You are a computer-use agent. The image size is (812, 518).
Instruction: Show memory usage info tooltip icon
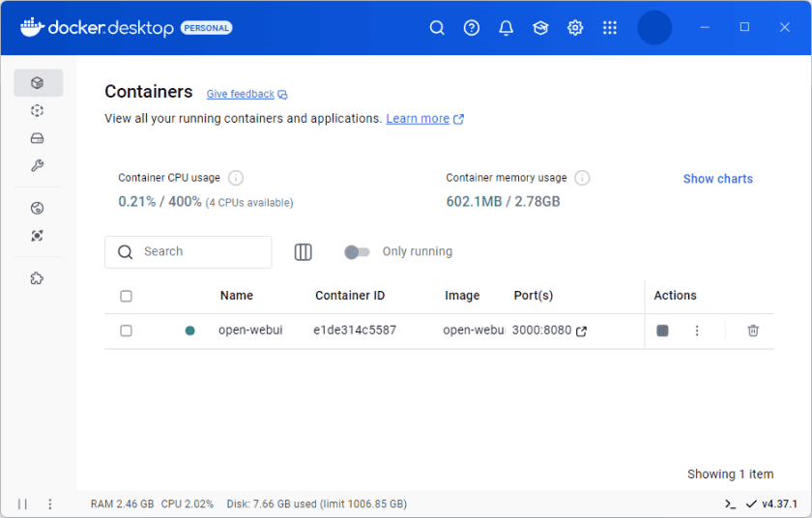click(582, 178)
